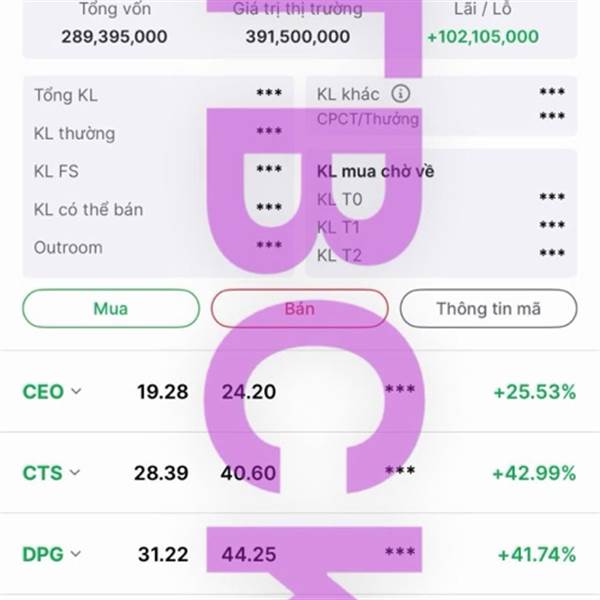Select the CTS ticker symbol
The width and height of the screenshot is (600, 600).
click(42, 473)
